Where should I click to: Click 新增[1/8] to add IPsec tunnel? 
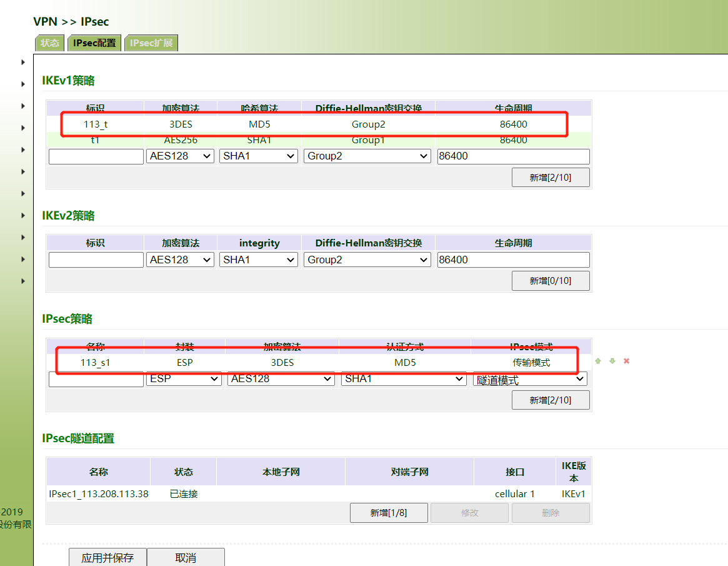click(388, 513)
